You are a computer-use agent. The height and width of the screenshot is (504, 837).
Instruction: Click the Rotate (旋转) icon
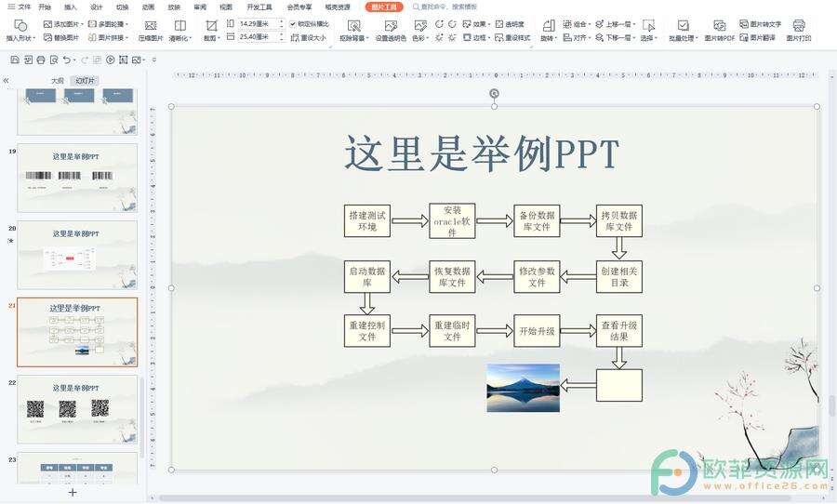(548, 26)
